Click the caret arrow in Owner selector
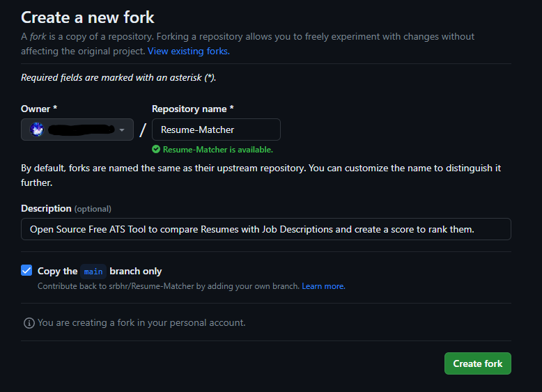This screenshot has width=542, height=392. click(122, 130)
